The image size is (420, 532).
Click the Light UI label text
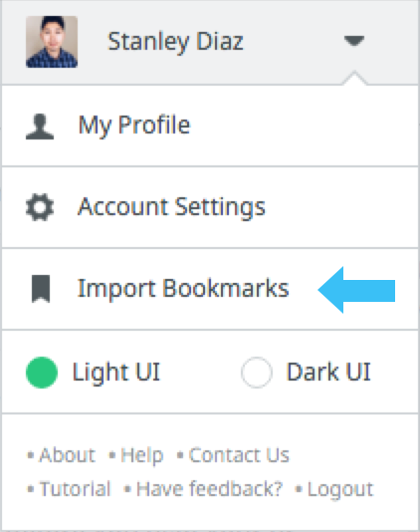pyautogui.click(x=115, y=373)
